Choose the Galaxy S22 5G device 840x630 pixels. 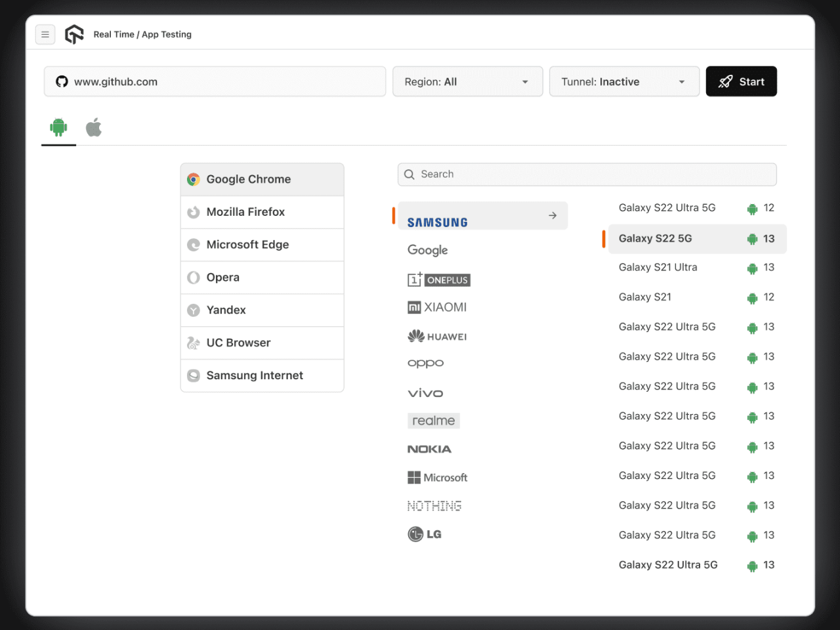tap(697, 239)
